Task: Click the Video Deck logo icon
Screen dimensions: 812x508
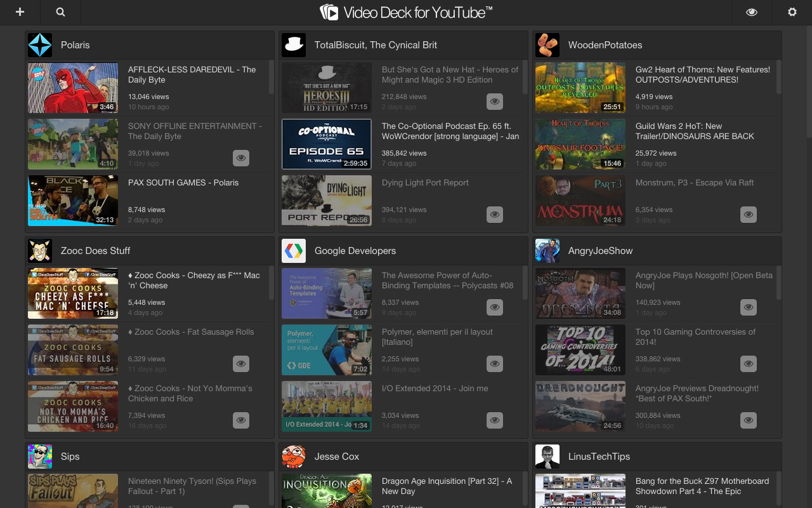Action: [x=329, y=11]
